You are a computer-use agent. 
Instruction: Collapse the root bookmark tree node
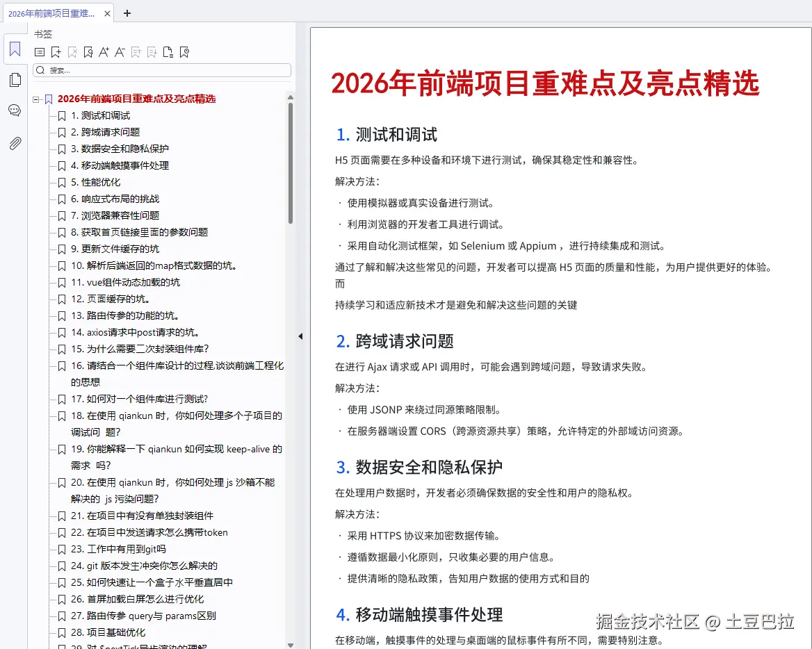(35, 99)
